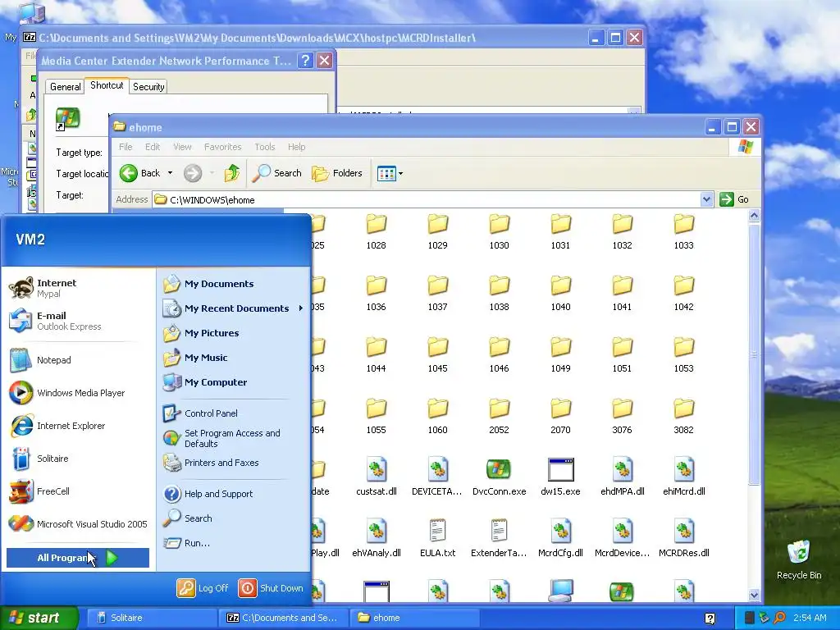Viewport: 840px width, 630px height.
Task: Expand My Recent Documents submenu
Action: pyautogui.click(x=233, y=308)
